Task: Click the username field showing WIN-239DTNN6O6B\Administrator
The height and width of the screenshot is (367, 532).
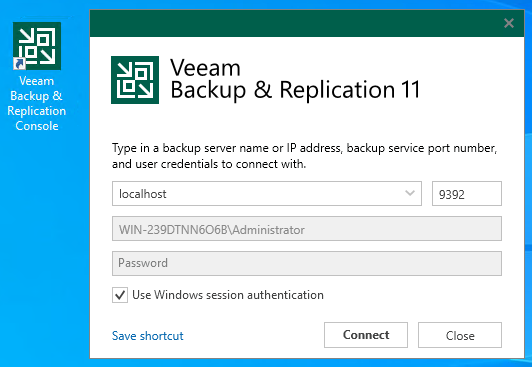Action: (307, 229)
